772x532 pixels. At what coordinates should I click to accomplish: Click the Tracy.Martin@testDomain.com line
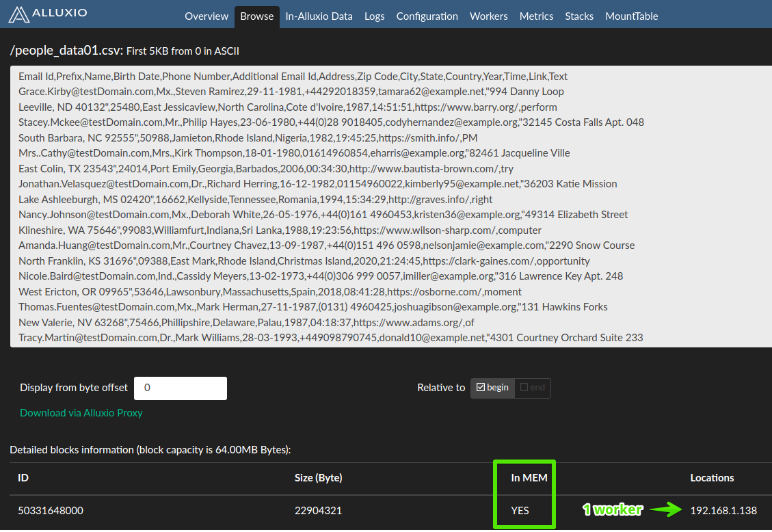pos(331,338)
